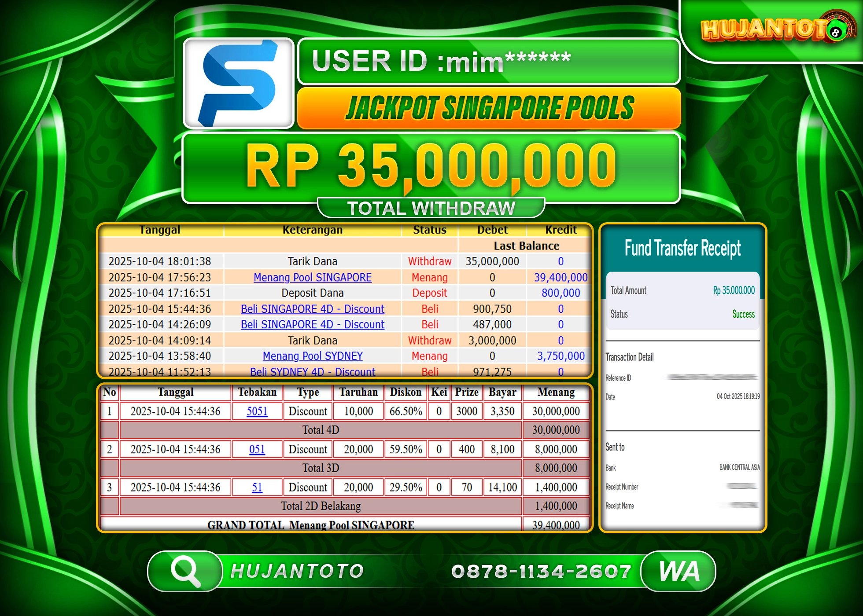Click the Fund Transfer Receipt panel header

tap(683, 248)
